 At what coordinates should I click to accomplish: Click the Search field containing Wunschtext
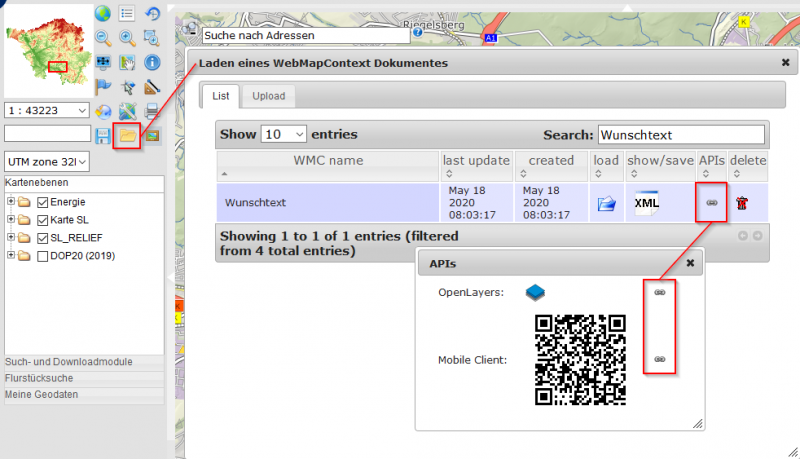point(681,135)
